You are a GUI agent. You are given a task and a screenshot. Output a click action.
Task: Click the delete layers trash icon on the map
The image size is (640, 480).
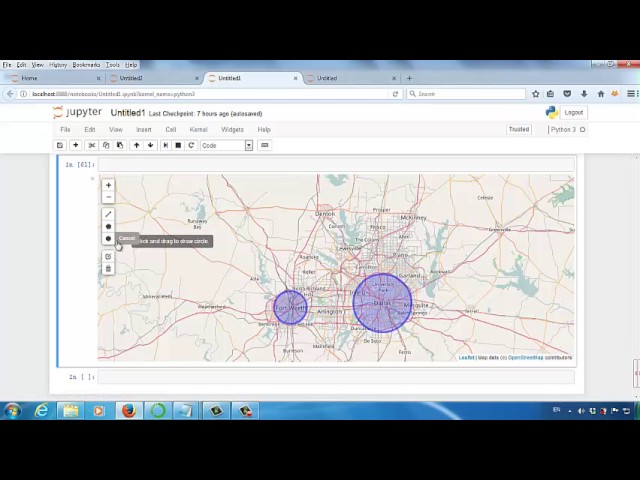(108, 269)
